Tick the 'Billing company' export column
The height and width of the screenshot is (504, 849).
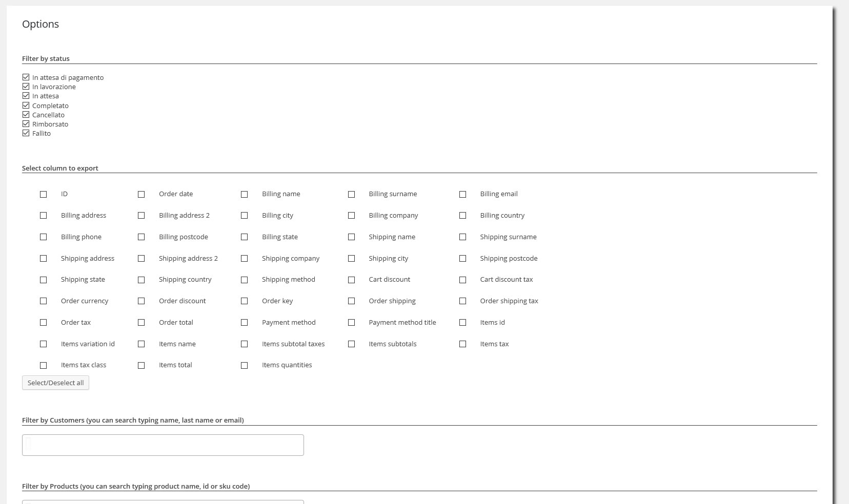352,216
